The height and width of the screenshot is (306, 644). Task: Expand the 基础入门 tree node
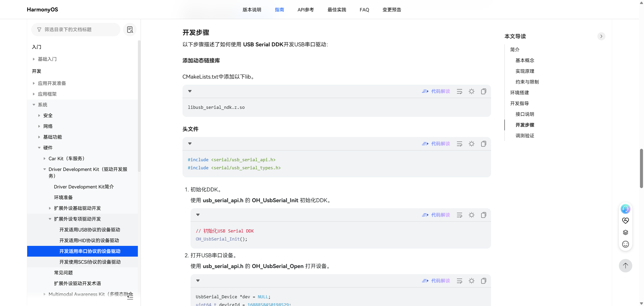click(x=34, y=59)
